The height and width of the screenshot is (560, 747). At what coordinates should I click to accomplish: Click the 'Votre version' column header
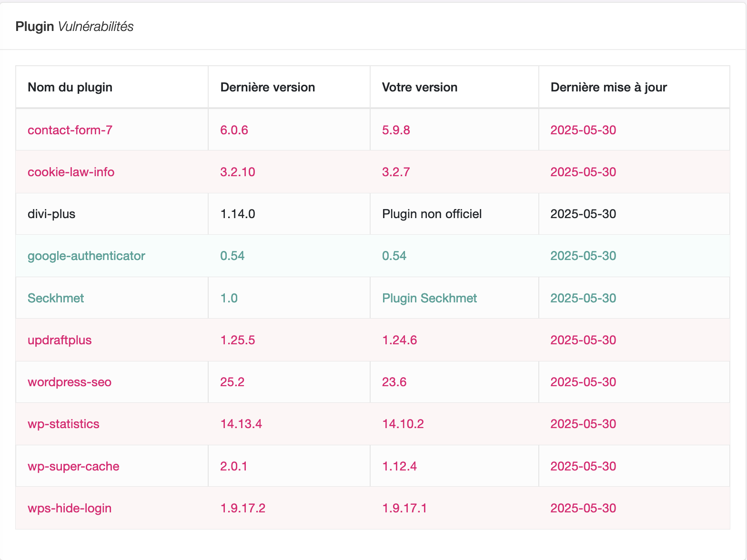420,87
